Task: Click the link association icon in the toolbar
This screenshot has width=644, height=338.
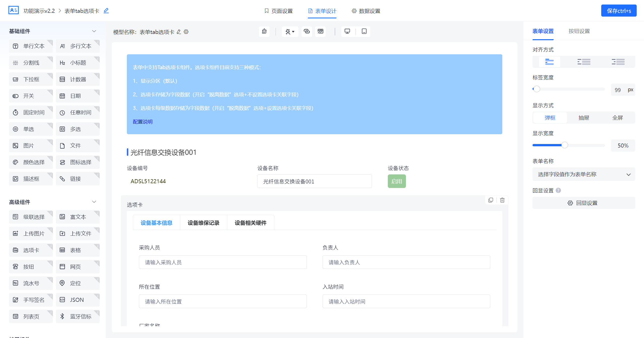Action: pyautogui.click(x=307, y=32)
